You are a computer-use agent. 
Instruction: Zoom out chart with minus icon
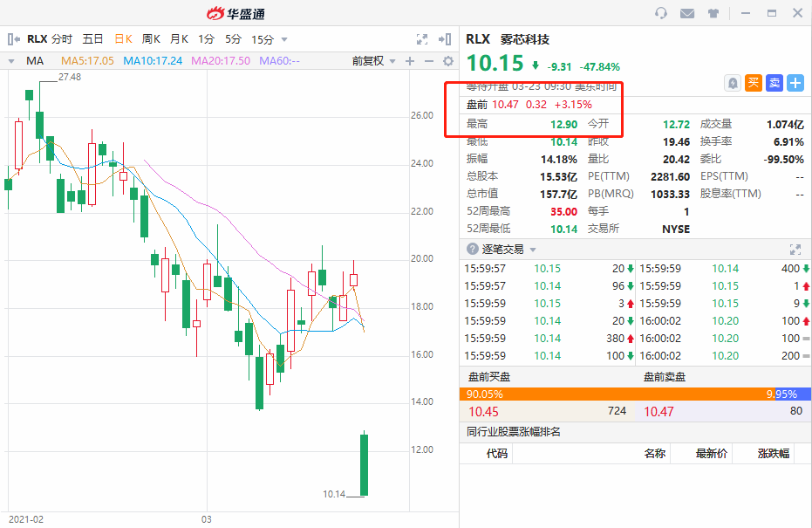[x=429, y=61]
